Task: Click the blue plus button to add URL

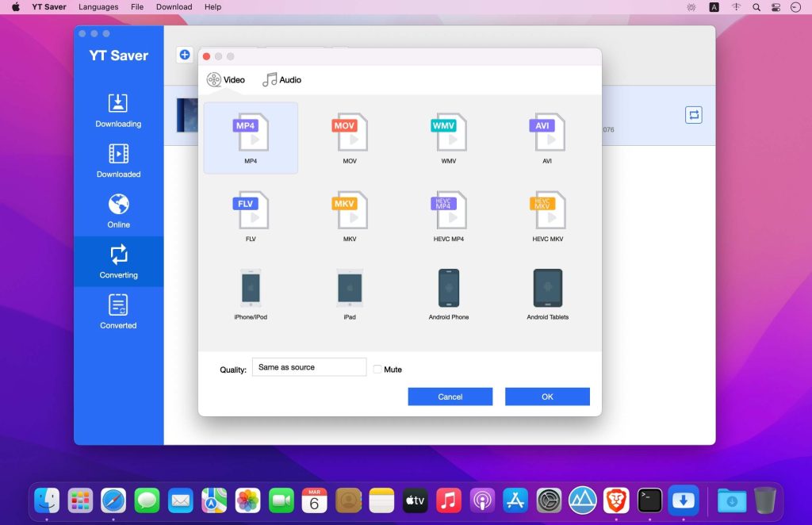Action: coord(184,54)
